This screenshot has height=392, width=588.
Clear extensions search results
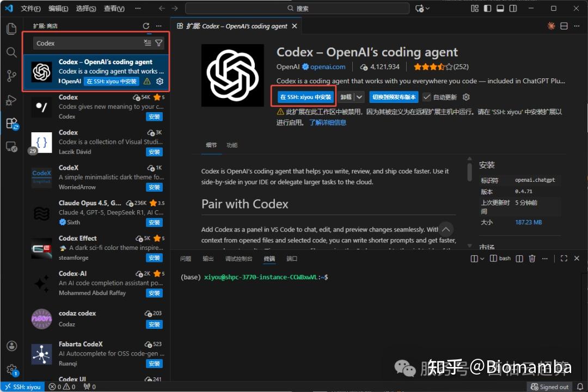click(148, 43)
